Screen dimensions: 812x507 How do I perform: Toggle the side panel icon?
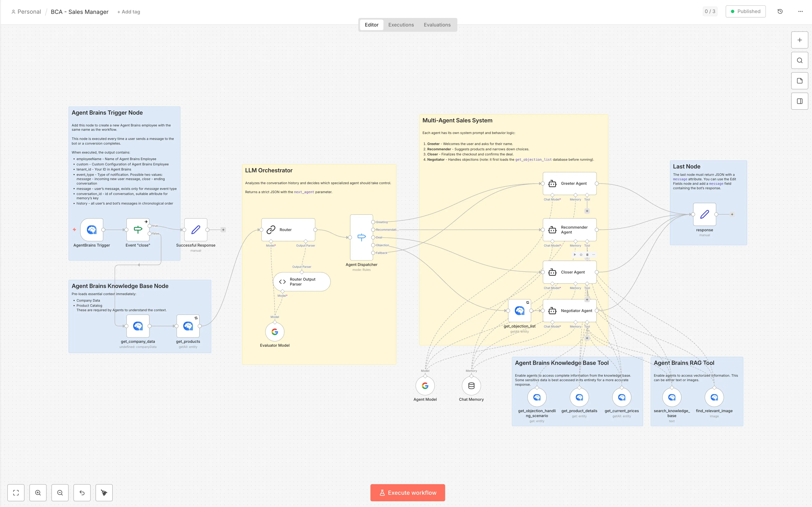tap(800, 101)
